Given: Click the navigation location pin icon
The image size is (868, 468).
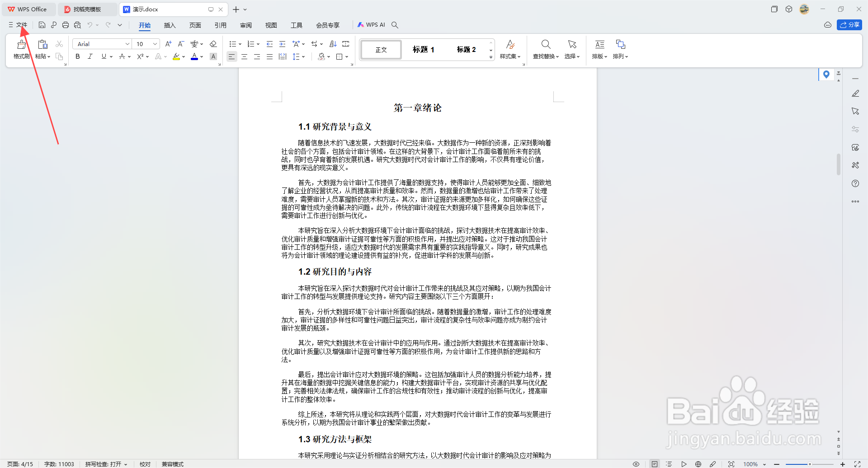Looking at the screenshot, I should pyautogui.click(x=826, y=75).
